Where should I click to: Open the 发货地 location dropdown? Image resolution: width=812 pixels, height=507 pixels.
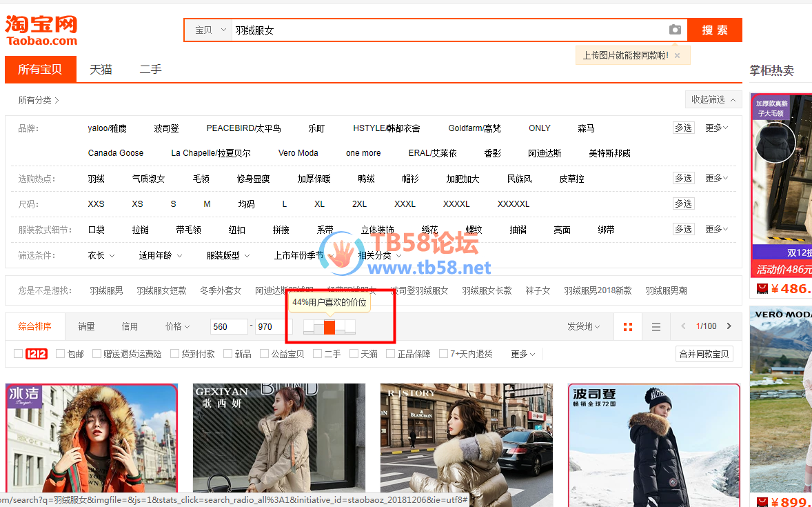click(x=583, y=326)
